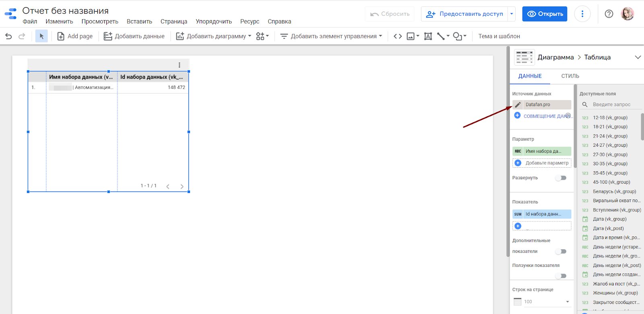The width and height of the screenshot is (644, 314).
Task: Open the table's three-dot options menu
Action: pyautogui.click(x=180, y=65)
